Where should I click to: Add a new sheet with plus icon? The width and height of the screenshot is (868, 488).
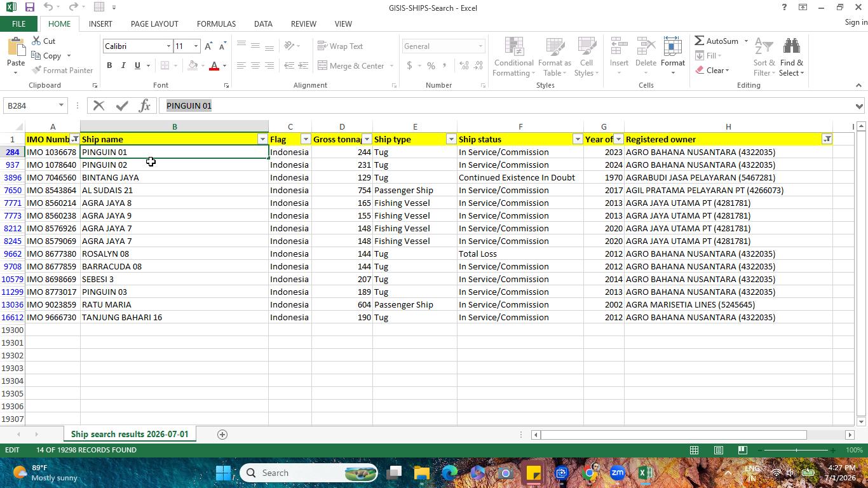(x=222, y=435)
